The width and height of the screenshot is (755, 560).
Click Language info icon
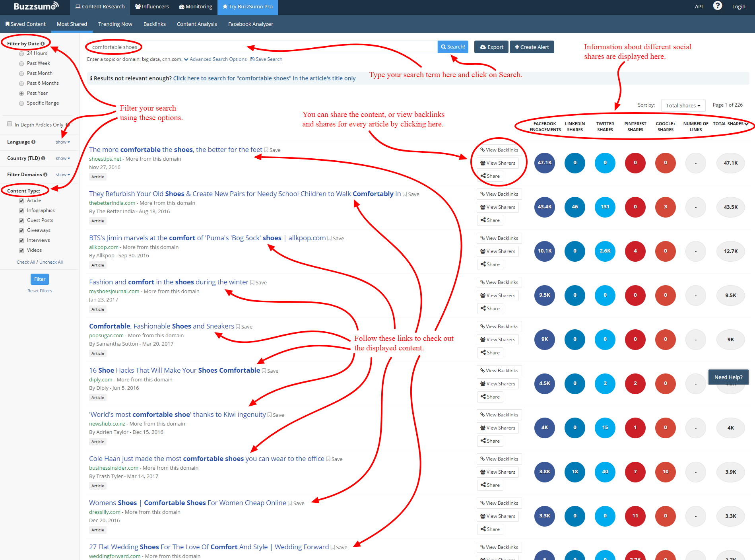pos(33,142)
